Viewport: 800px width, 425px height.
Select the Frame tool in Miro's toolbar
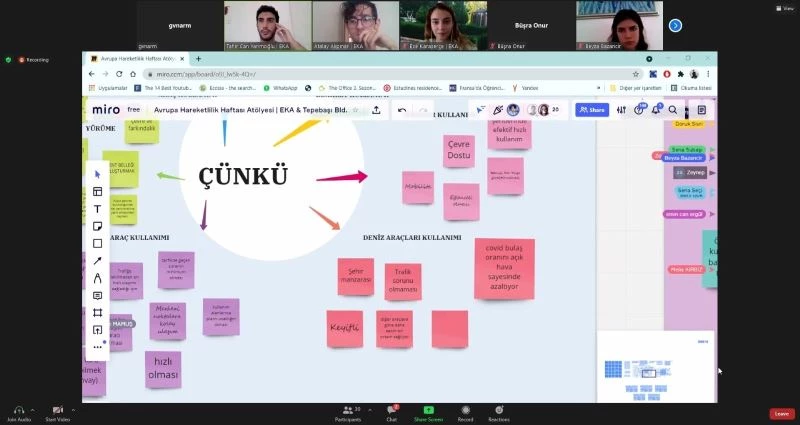click(x=97, y=313)
